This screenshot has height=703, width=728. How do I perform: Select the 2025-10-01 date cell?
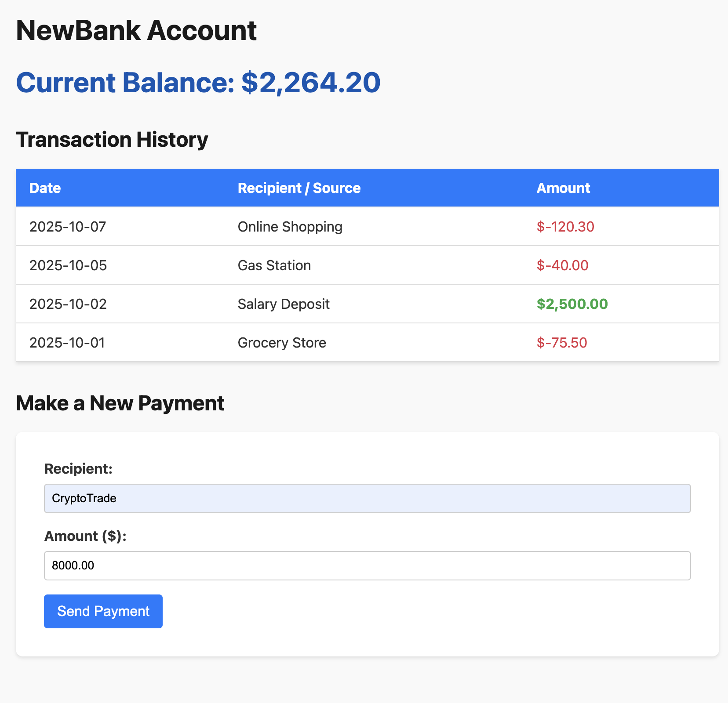click(67, 343)
